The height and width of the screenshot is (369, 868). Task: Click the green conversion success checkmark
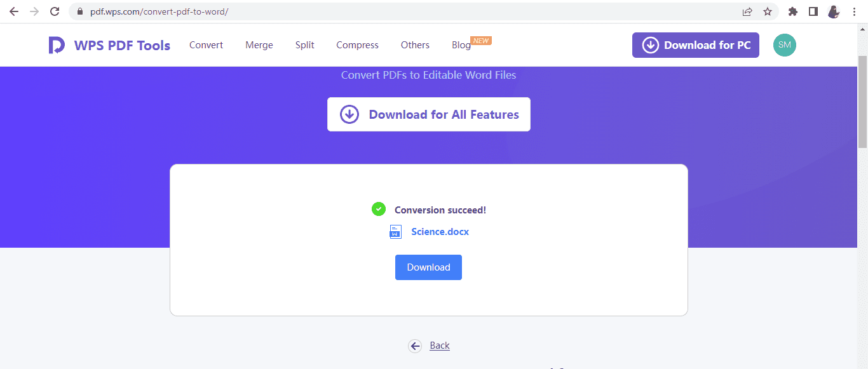pos(379,208)
